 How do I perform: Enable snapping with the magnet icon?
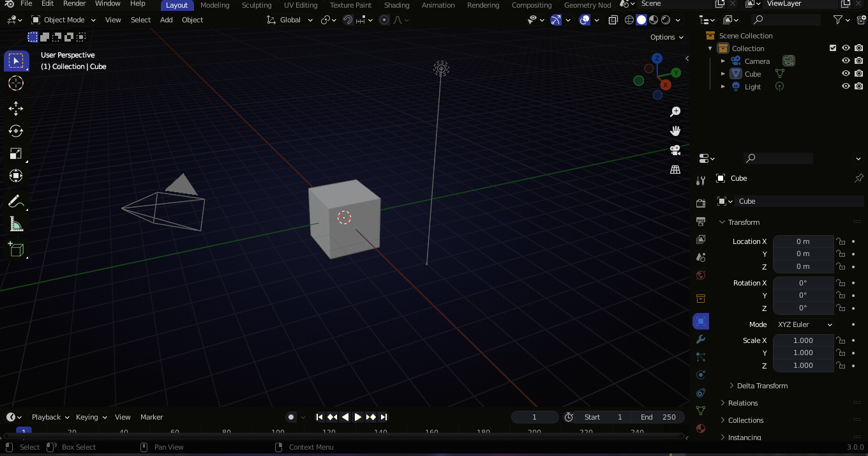point(347,20)
